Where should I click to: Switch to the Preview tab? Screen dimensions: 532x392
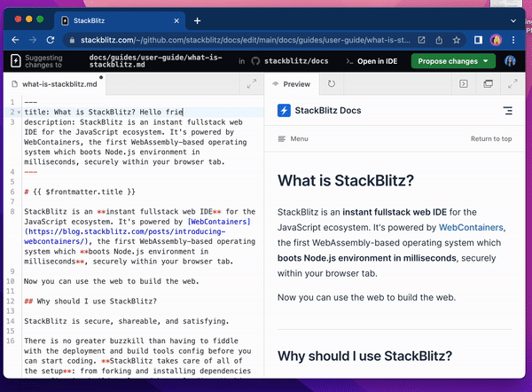pyautogui.click(x=292, y=84)
